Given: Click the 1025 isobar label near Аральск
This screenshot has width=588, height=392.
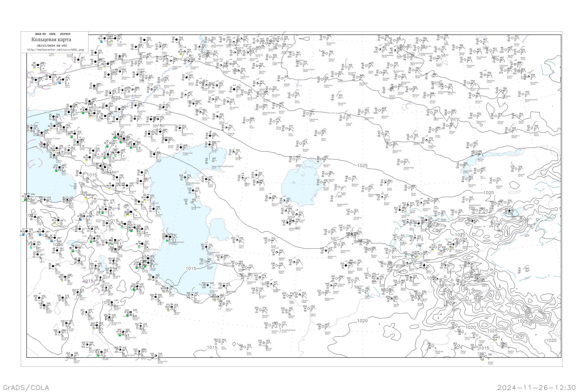Looking at the screenshot, I should (362, 165).
